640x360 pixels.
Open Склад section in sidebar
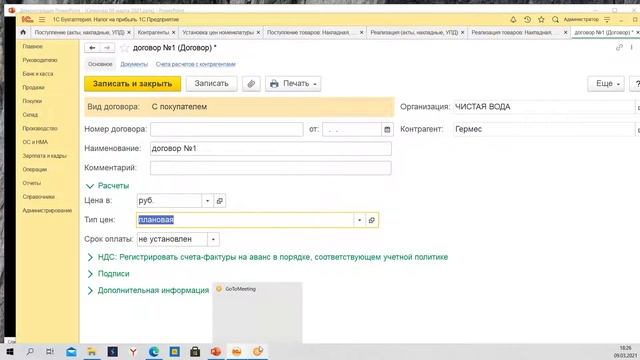tap(30, 115)
